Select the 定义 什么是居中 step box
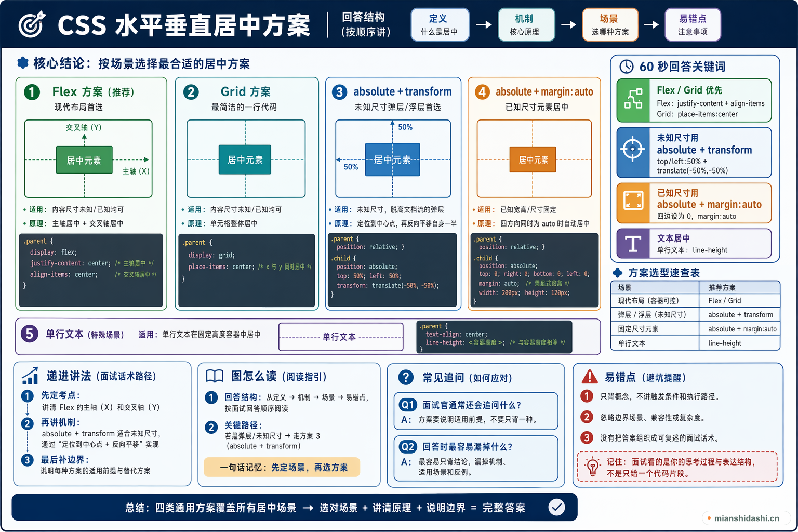The width and height of the screenshot is (798, 532). [440, 24]
